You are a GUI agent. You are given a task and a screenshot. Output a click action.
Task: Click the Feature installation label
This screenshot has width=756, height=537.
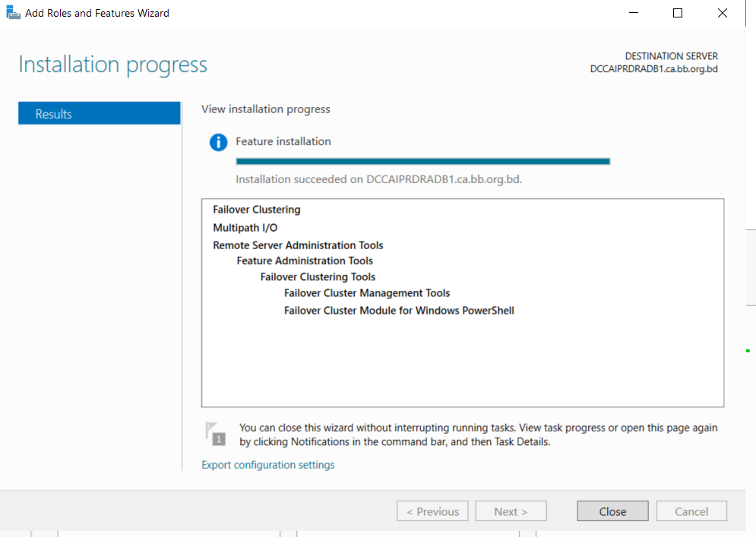click(283, 141)
